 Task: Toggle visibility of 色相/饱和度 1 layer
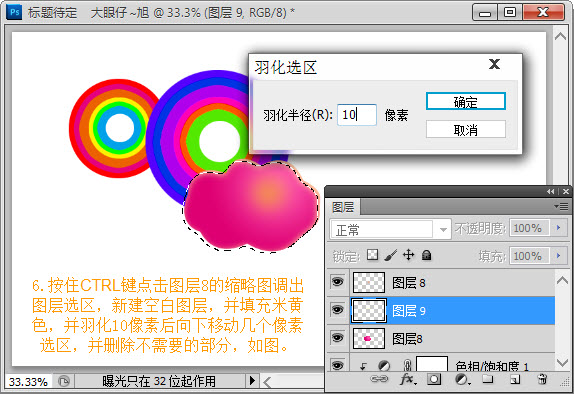tap(337, 365)
